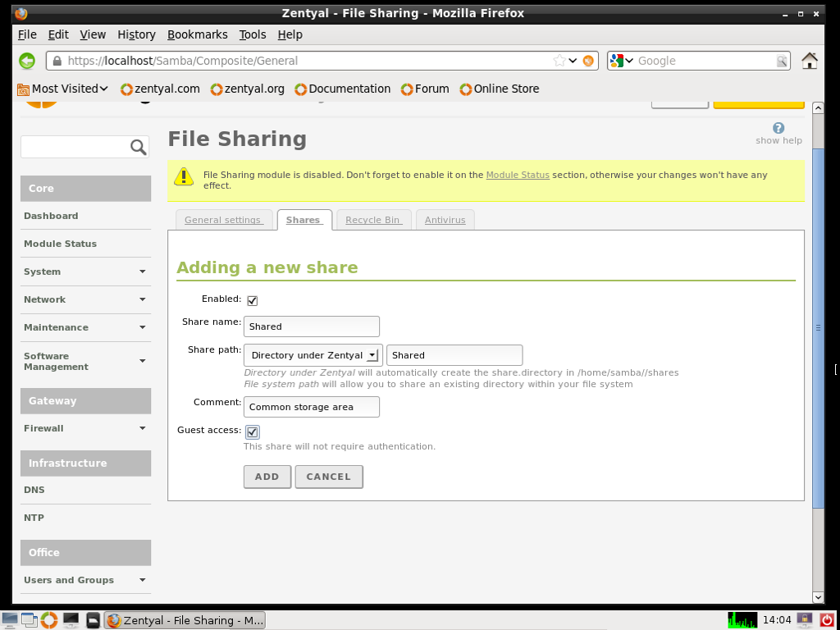Open the terminal monitor icon in taskbar
Image resolution: width=840 pixels, height=630 pixels.
pyautogui.click(x=71, y=620)
